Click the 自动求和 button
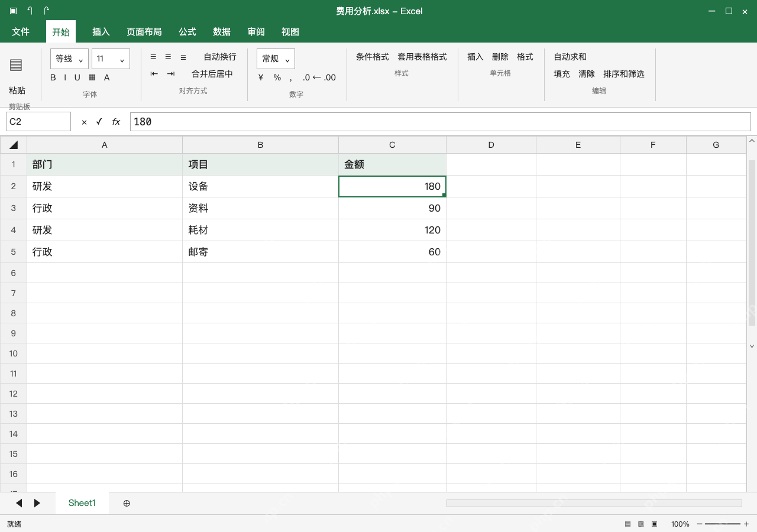This screenshot has height=532, width=757. [570, 57]
